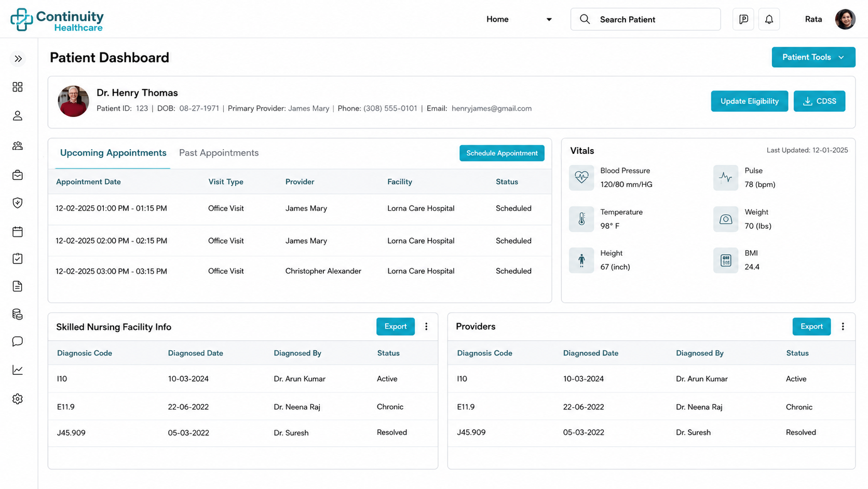Click J45.909 in Skilled Nursing Facility table
This screenshot has width=868, height=489.
pos(71,432)
